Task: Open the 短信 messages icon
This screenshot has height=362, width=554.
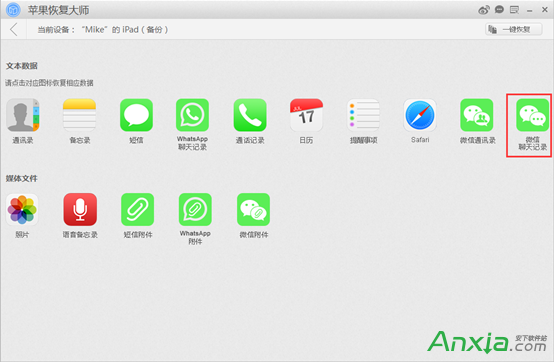Action: [136, 115]
